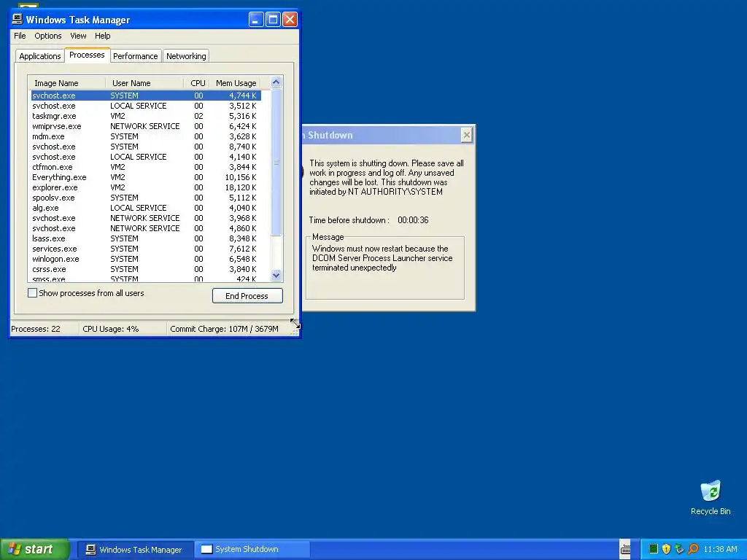Select the svchost.exe row using 4,140 K
Viewport: 747px width, 560px height.
click(146, 157)
